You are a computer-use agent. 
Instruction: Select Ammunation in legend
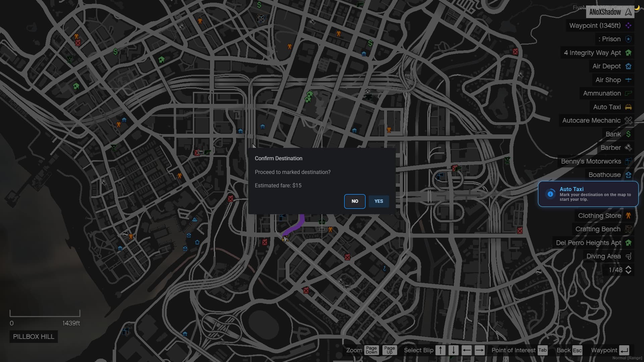[607, 93]
